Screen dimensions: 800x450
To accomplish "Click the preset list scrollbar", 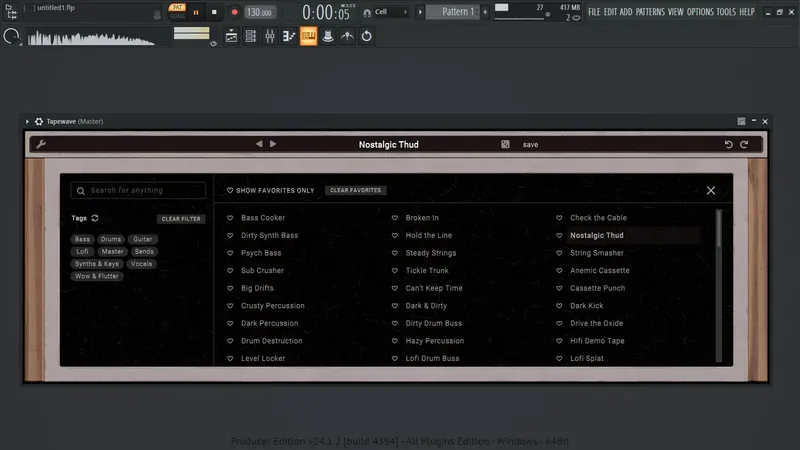I will (x=719, y=286).
